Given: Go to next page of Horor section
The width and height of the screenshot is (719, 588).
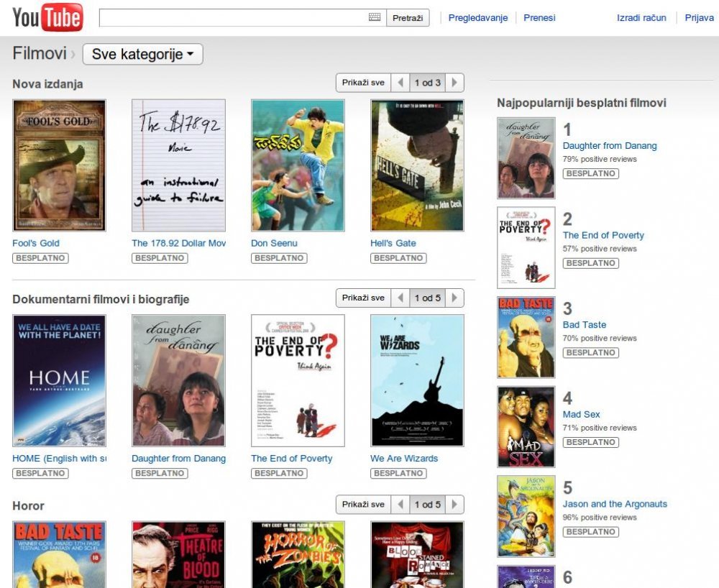Looking at the screenshot, I should [x=454, y=504].
